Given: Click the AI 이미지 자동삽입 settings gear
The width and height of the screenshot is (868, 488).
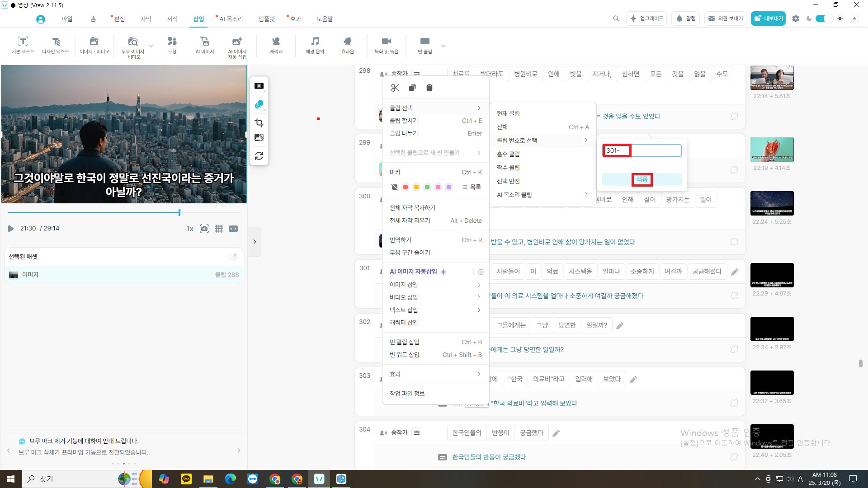Looking at the screenshot, I should point(481,272).
